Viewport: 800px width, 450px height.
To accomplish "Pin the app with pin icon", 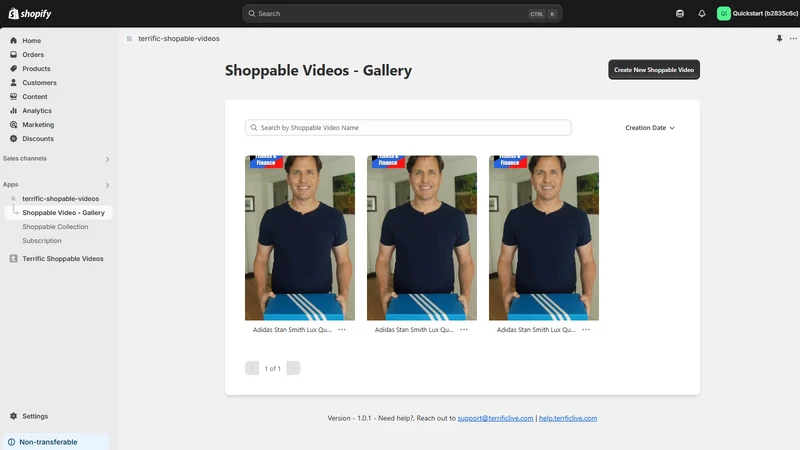I will [x=779, y=38].
